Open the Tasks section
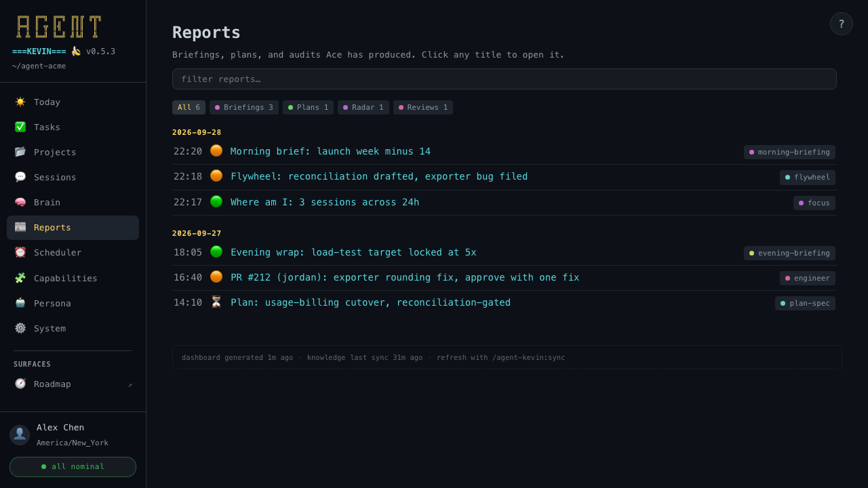Viewport: 868px width, 488px height. coord(73,127)
